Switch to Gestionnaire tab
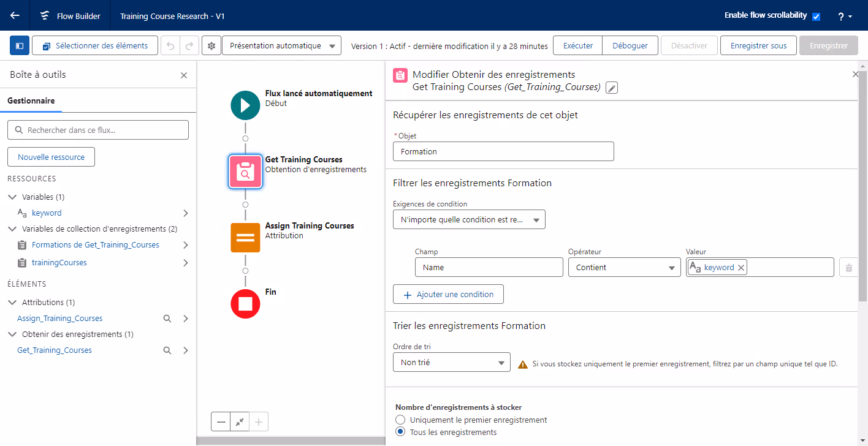Image resolution: width=868 pixels, height=446 pixels. (x=31, y=101)
